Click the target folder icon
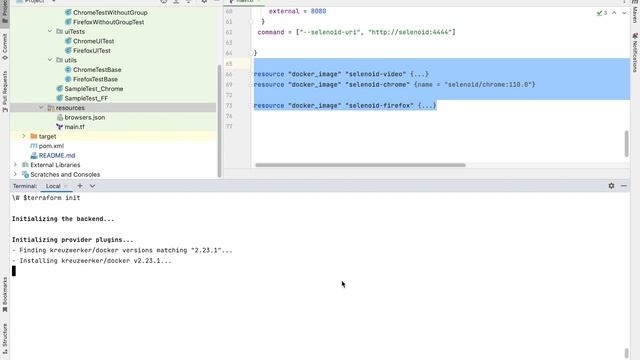This screenshot has height=360, width=640. click(x=34, y=136)
